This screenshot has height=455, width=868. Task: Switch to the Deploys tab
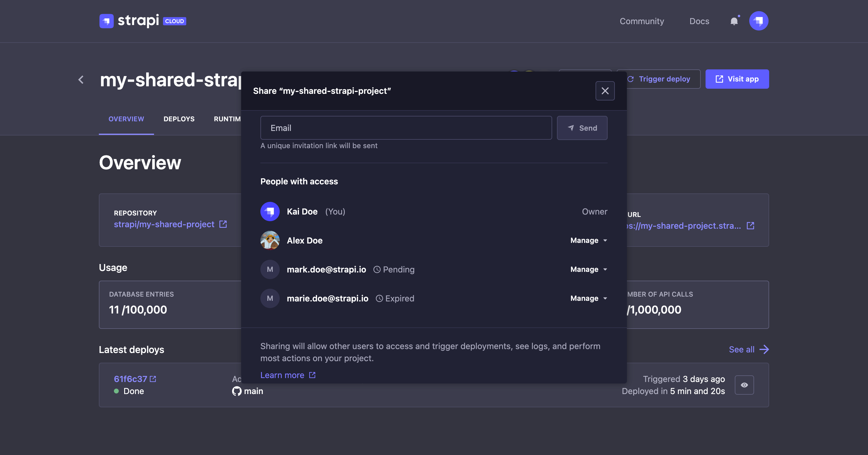(179, 119)
